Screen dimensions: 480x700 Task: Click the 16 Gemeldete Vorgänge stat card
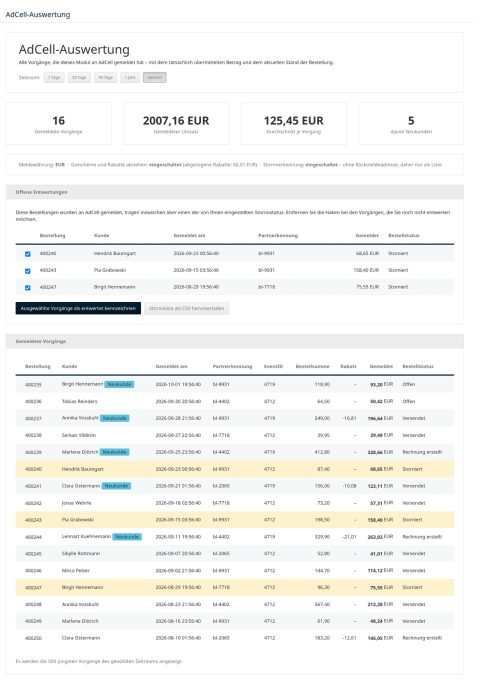58,124
